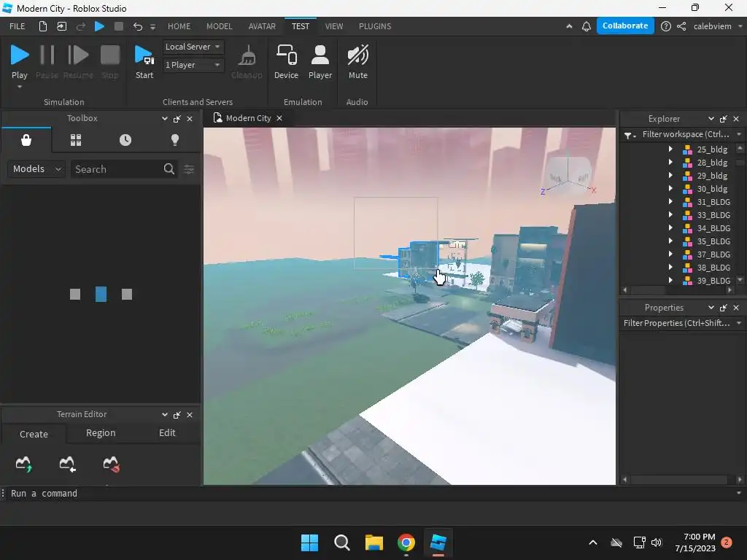Image resolution: width=747 pixels, height=560 pixels.
Task: Open the Player emulation tool
Action: pyautogui.click(x=320, y=61)
